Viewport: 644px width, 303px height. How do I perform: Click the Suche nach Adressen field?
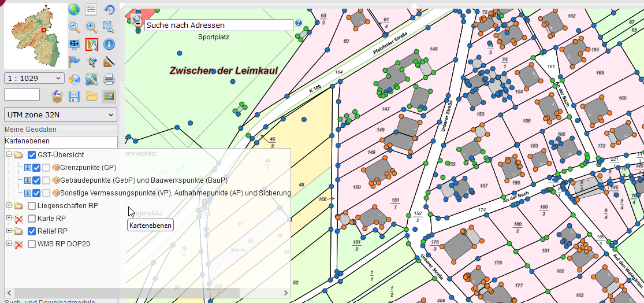pos(218,25)
